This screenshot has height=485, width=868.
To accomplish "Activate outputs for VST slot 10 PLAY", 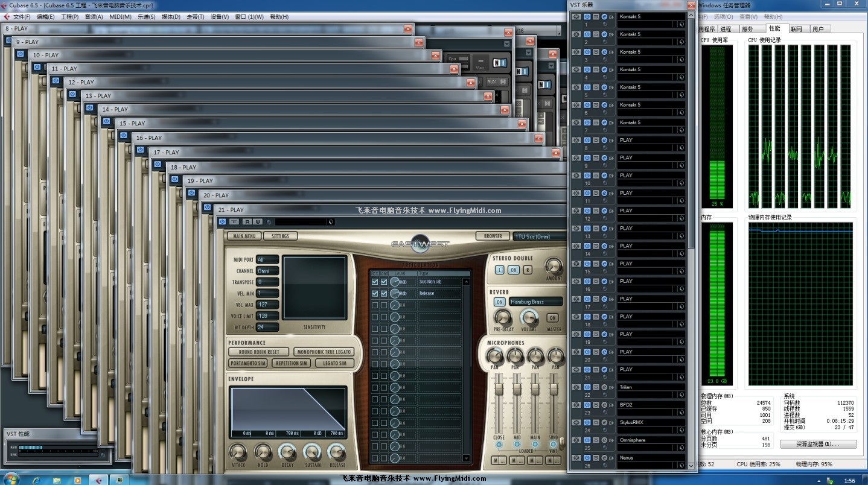I will tap(611, 175).
